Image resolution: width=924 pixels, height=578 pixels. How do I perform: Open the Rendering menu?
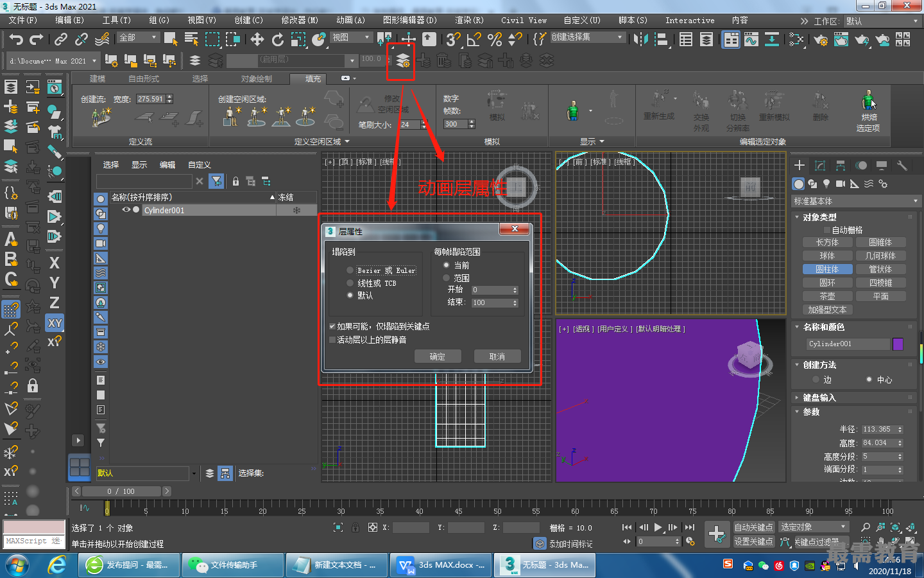click(x=469, y=21)
